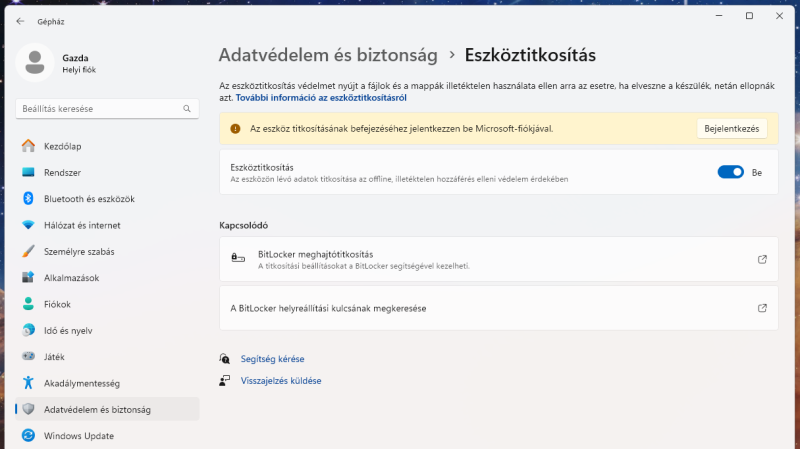Open Bluetooth és eszközök via its icon

point(29,199)
